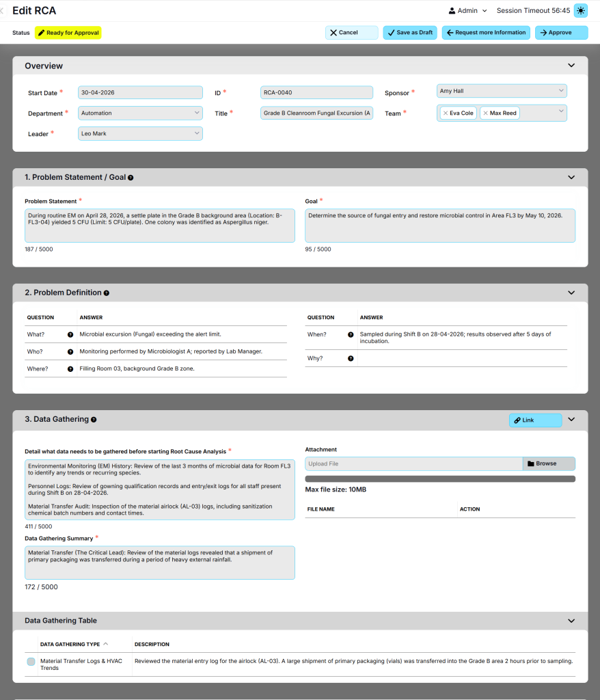Remove Max Reed from the Team field

[x=485, y=113]
